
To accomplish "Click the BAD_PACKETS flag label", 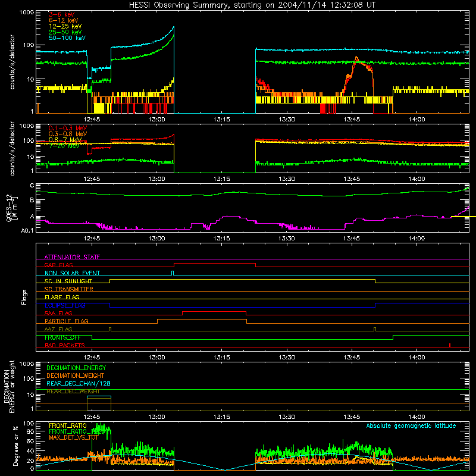I will [65, 345].
